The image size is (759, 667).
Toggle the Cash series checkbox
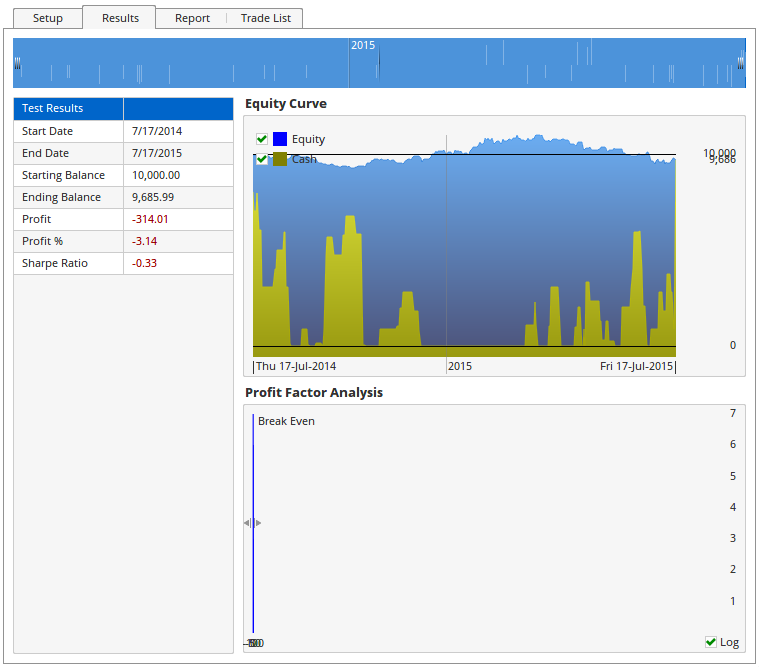tap(262, 159)
